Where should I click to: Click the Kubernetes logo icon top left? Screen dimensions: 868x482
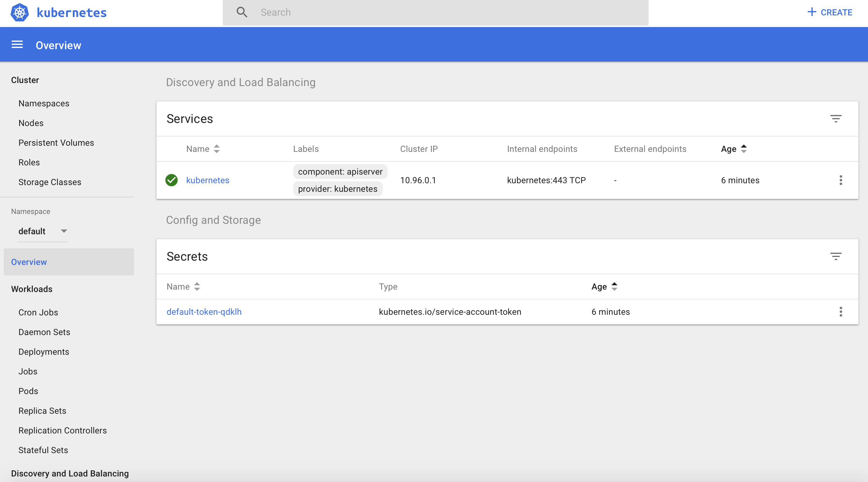tap(20, 12)
